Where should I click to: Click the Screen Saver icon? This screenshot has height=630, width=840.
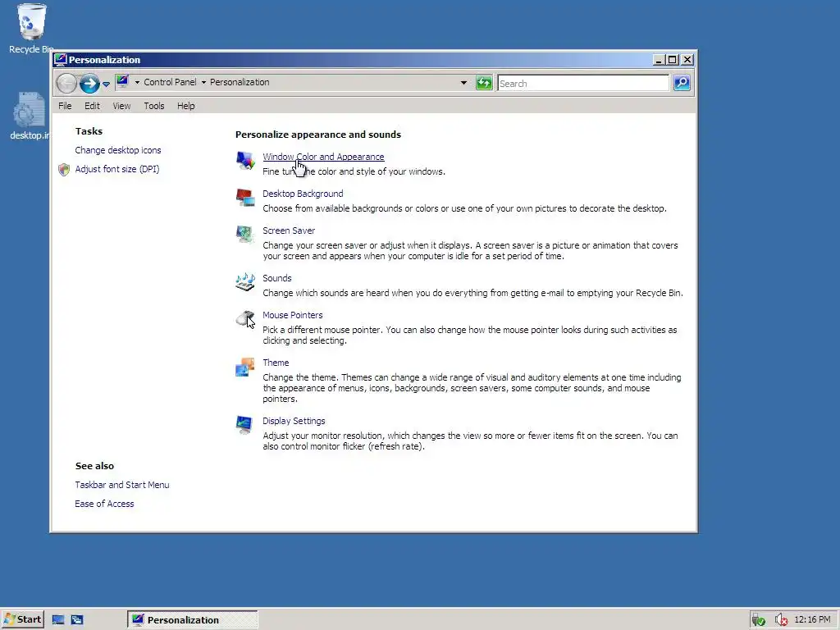245,234
